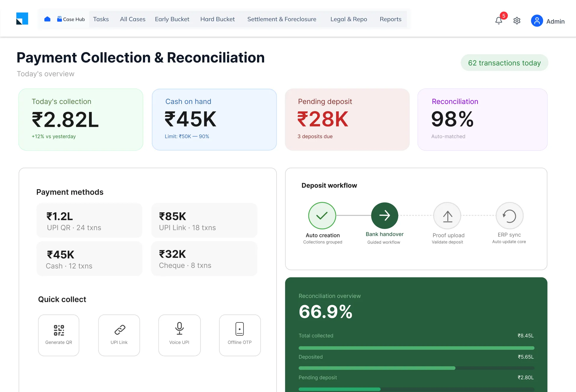Open the Cash on hand card

pos(214,120)
